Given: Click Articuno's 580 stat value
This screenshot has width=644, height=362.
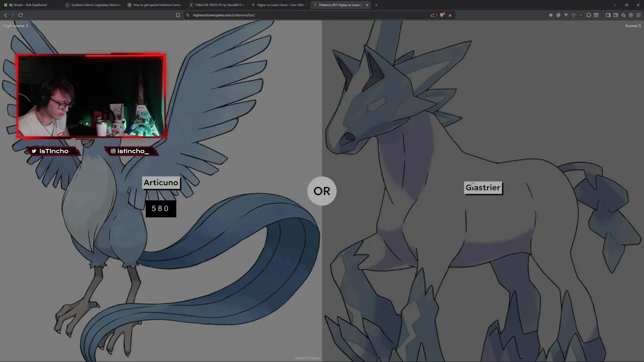Looking at the screenshot, I should pos(160,209).
